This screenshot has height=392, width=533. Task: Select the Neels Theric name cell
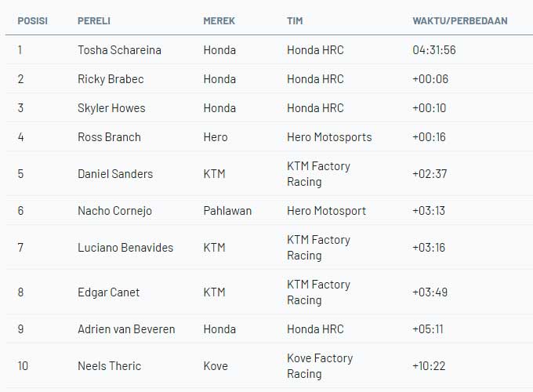click(109, 366)
